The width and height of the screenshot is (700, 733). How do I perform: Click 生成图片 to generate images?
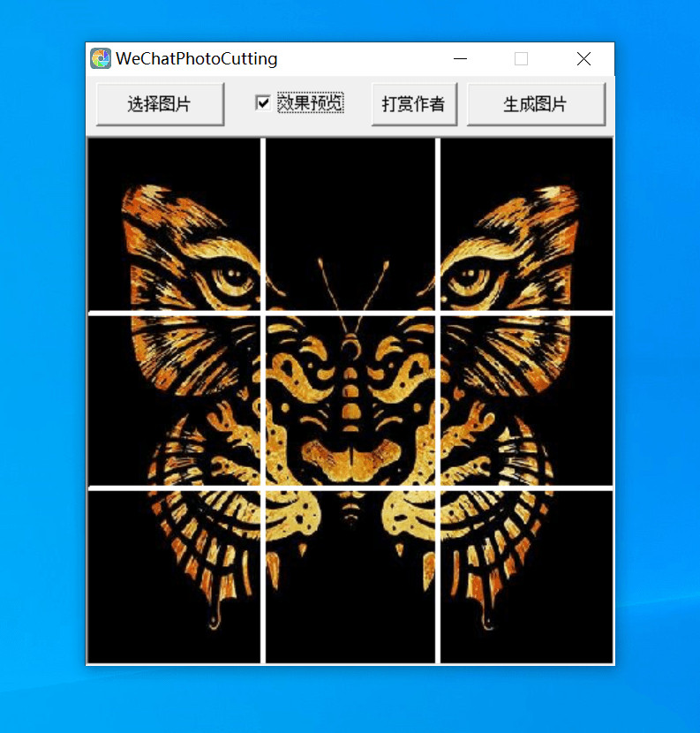[x=536, y=104]
